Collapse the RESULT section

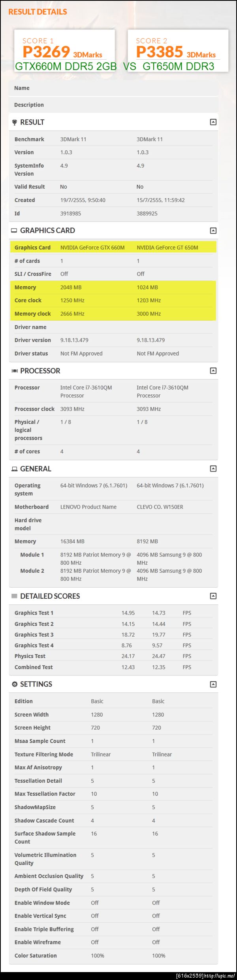213,122
